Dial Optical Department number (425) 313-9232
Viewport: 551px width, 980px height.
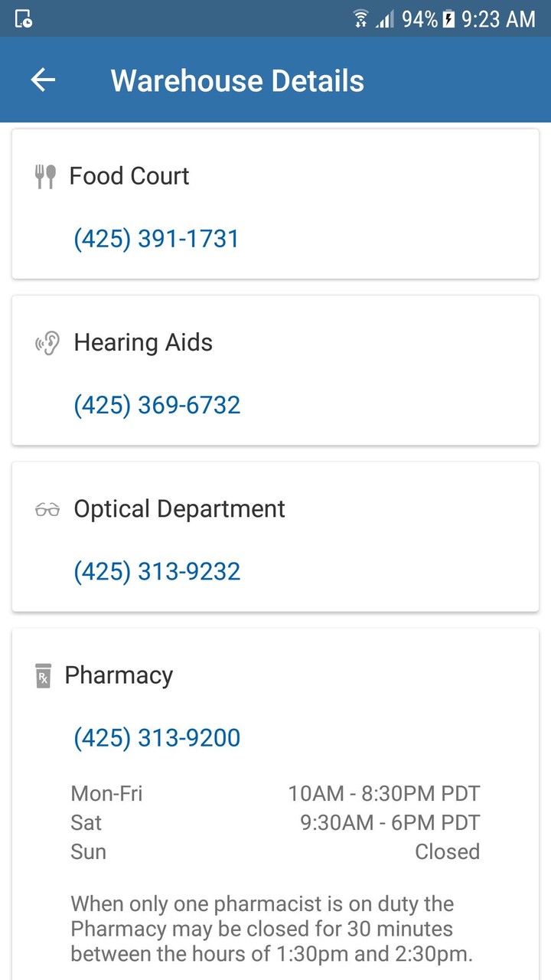[x=157, y=572]
